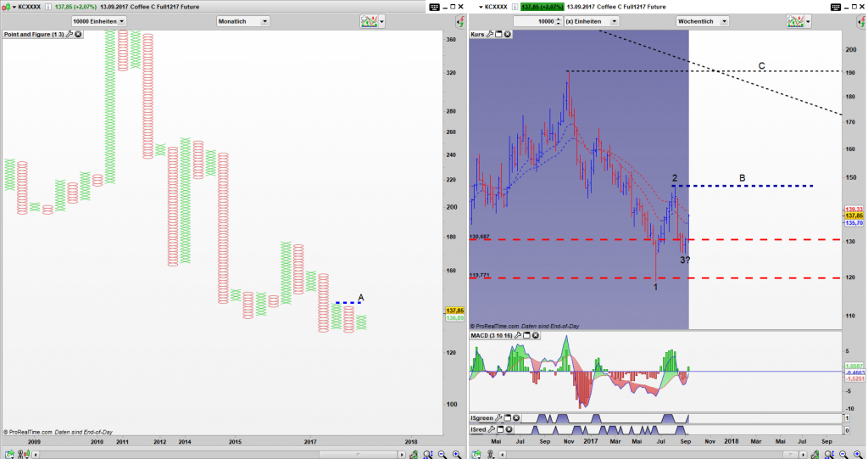Click red-green trading arrows icon in left chart
868x459 pixels.
point(460,21)
